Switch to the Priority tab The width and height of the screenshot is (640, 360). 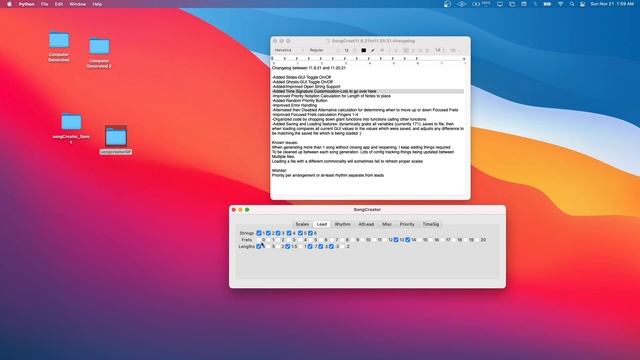coord(407,224)
